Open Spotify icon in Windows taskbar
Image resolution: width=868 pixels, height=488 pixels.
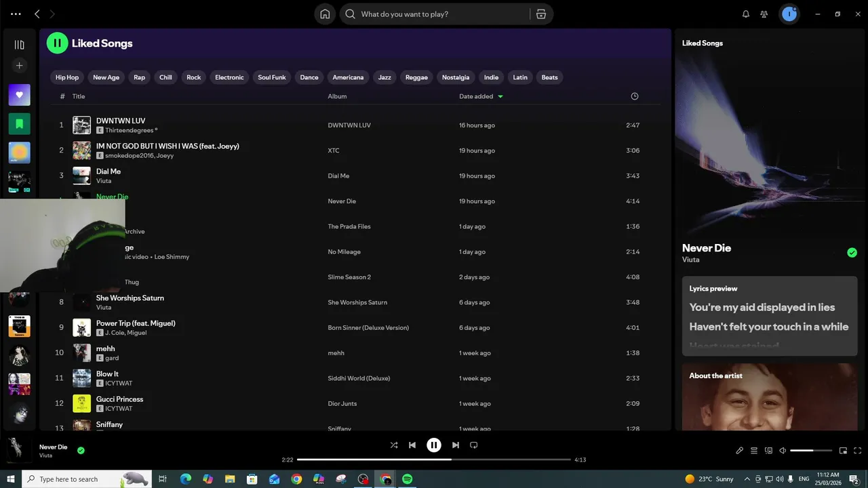pyautogui.click(x=408, y=479)
